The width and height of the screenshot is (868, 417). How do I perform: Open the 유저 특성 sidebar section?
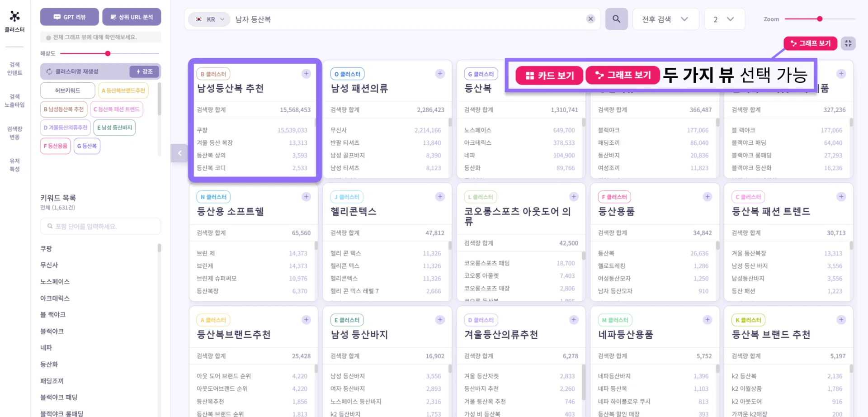(14, 164)
